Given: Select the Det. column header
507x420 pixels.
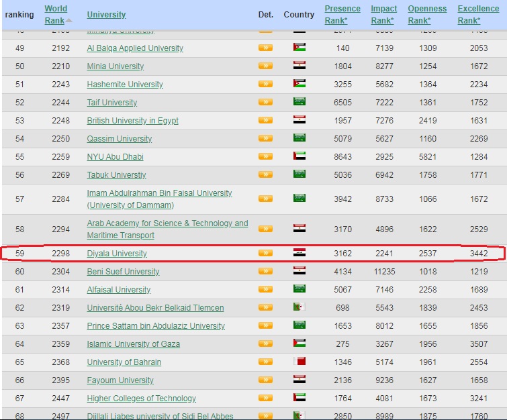Looking at the screenshot, I should pos(266,15).
